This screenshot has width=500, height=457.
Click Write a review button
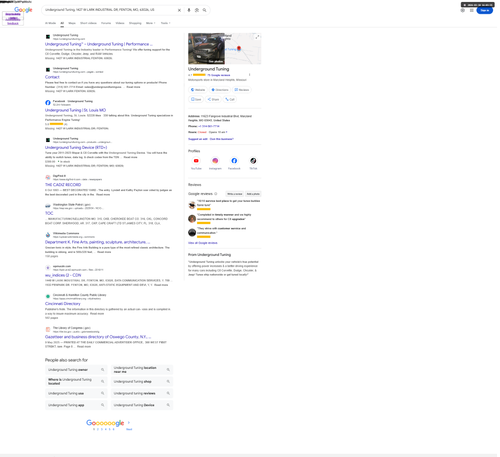(235, 194)
